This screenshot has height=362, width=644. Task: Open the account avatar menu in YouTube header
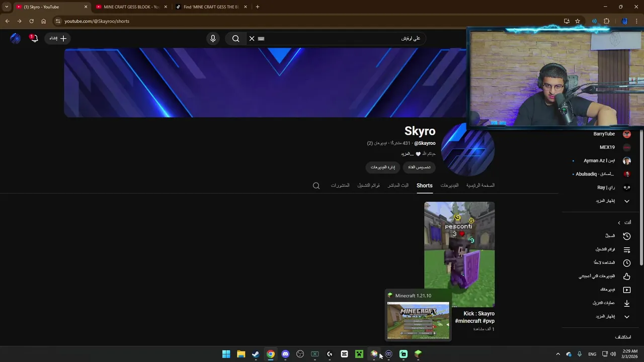tap(15, 38)
